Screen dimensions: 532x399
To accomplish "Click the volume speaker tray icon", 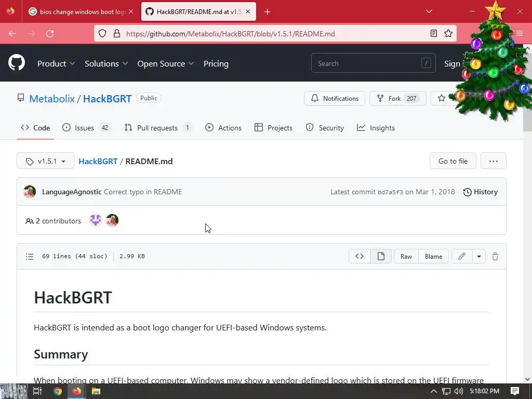I will pos(458,391).
